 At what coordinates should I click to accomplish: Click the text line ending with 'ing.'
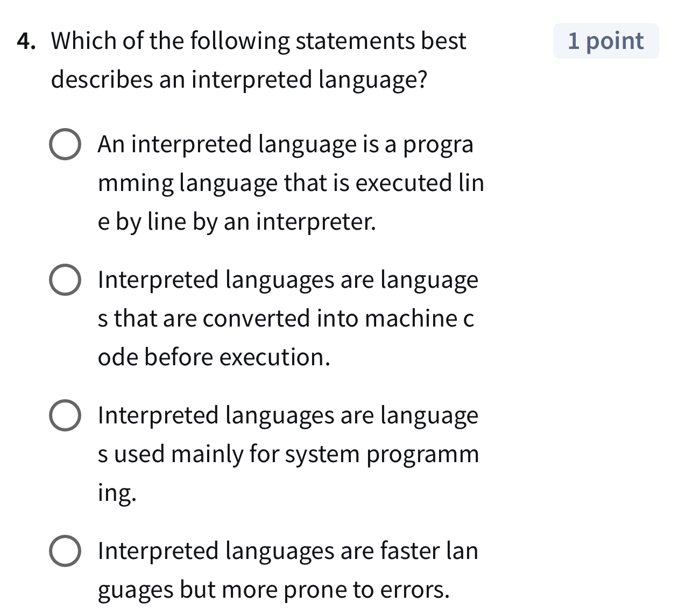point(116,492)
